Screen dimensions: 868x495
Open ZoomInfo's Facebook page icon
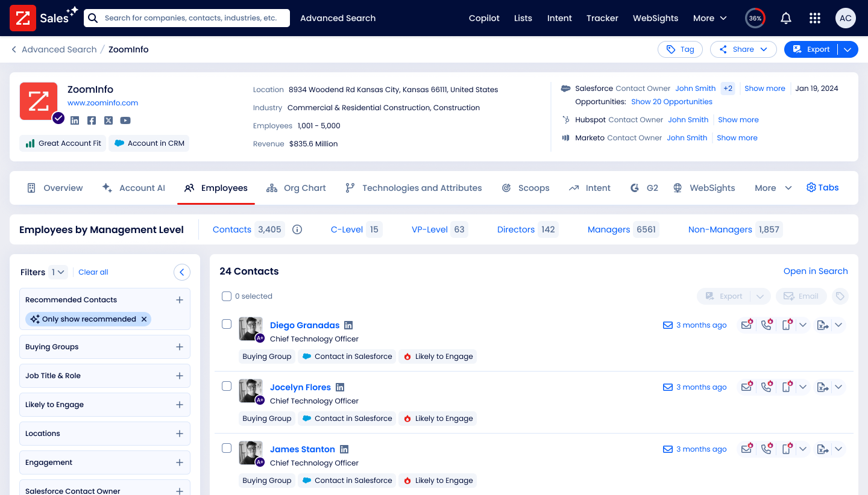click(92, 120)
